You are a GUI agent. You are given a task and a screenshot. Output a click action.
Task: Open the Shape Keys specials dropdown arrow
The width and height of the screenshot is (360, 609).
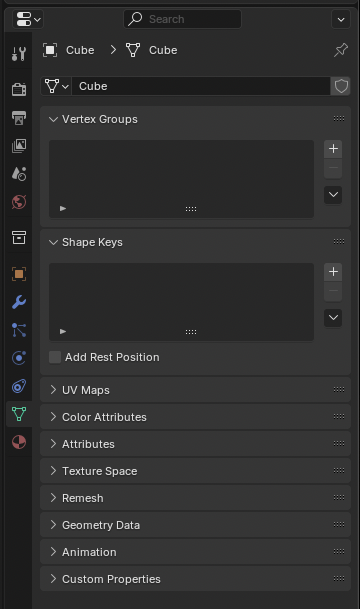point(333,318)
